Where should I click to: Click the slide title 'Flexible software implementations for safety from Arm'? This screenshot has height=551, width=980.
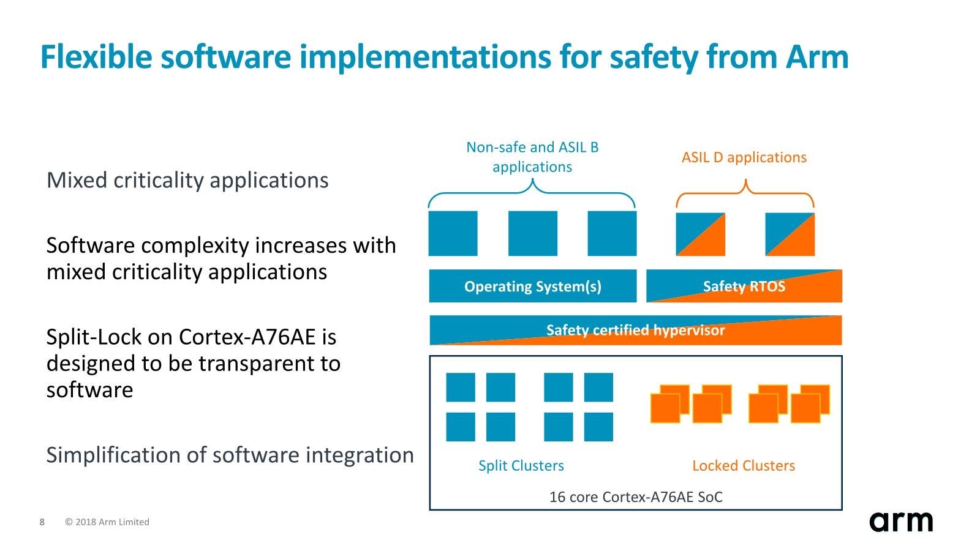click(444, 58)
